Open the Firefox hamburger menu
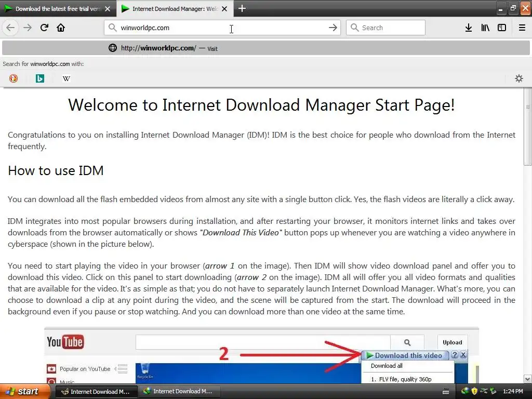Image resolution: width=532 pixels, height=399 pixels. 522,28
